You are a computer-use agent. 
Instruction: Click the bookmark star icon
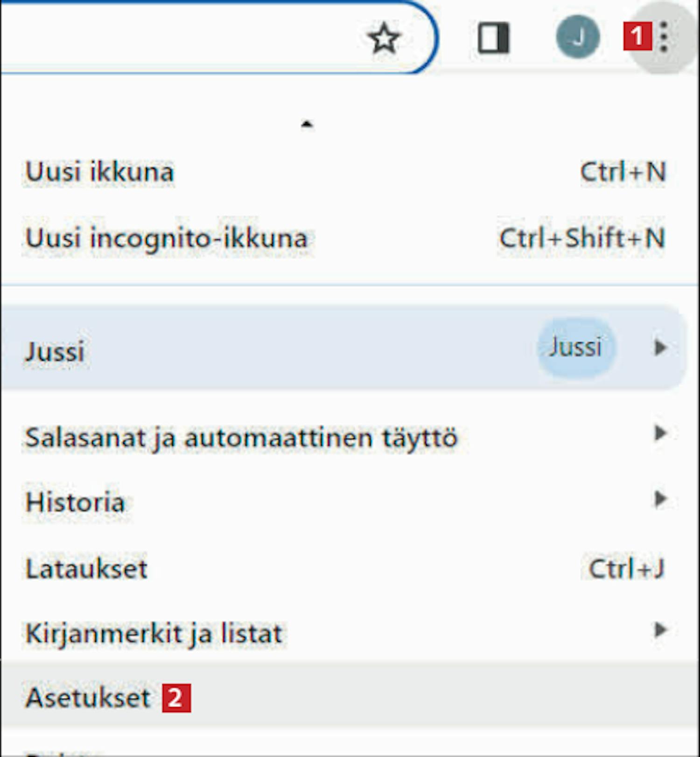384,38
